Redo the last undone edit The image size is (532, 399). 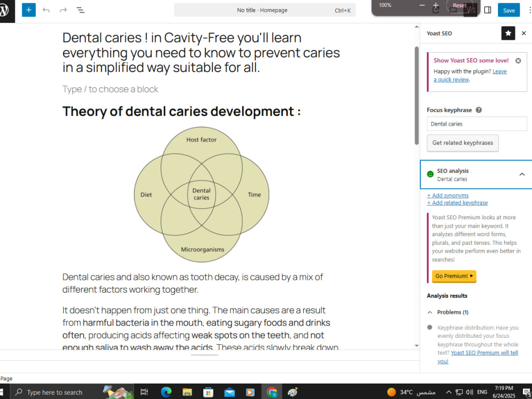(63, 10)
